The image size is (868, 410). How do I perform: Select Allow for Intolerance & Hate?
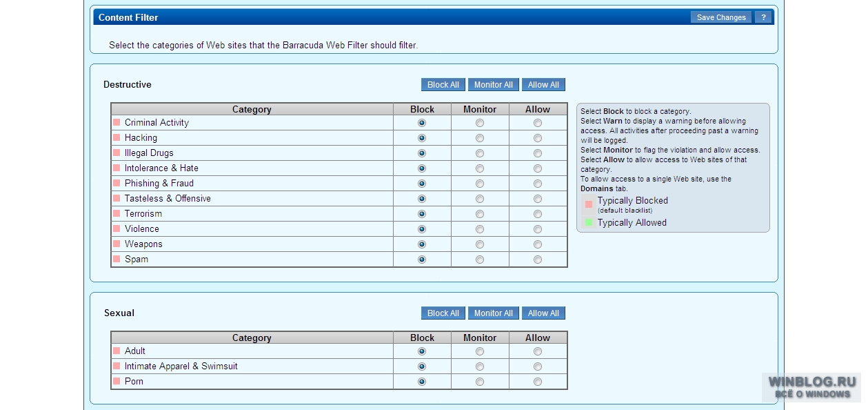(x=538, y=168)
